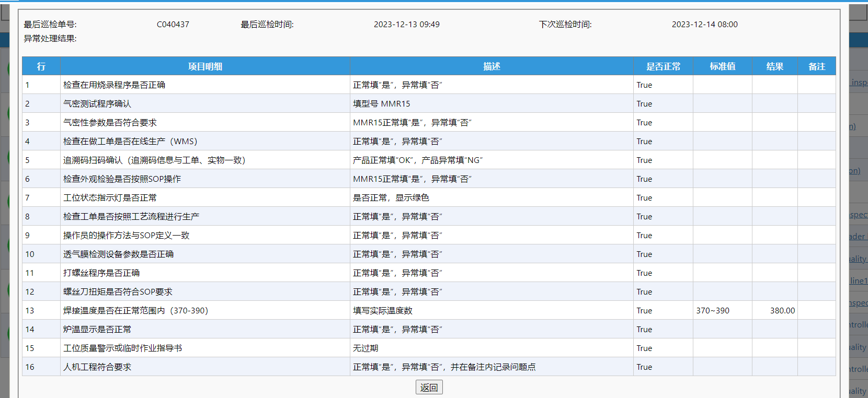868x398 pixels.
Task: Click the next inspection time 2023-12-14 08:00
Action: (705, 25)
